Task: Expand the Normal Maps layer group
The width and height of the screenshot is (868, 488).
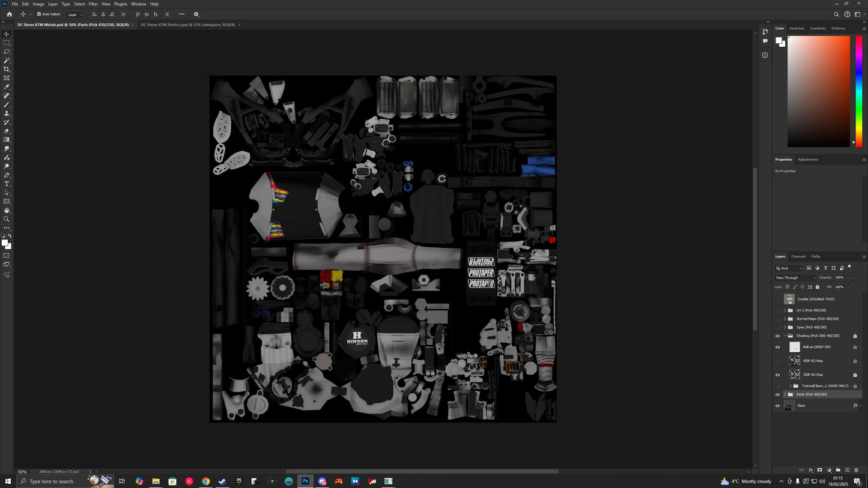Action: pyautogui.click(x=785, y=319)
